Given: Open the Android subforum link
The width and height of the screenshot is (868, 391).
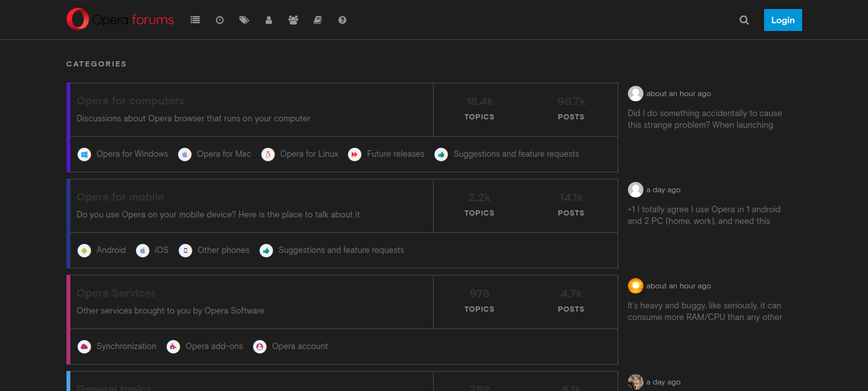Looking at the screenshot, I should tap(111, 250).
